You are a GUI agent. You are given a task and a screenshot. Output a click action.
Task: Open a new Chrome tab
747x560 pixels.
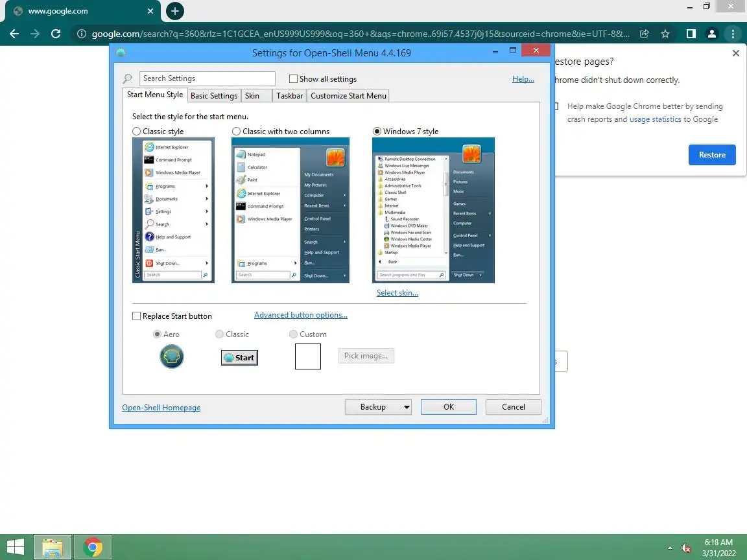pyautogui.click(x=175, y=11)
